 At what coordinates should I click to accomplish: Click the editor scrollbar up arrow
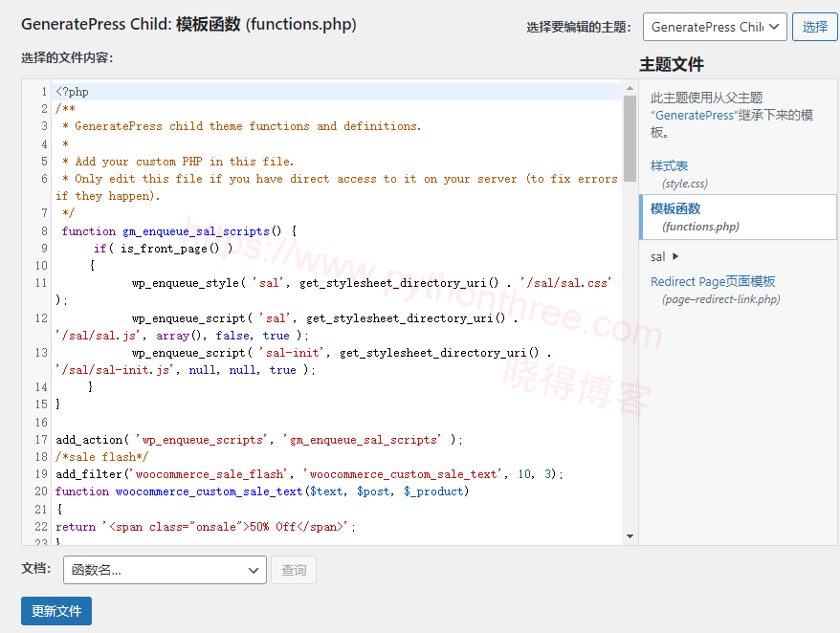pos(630,88)
